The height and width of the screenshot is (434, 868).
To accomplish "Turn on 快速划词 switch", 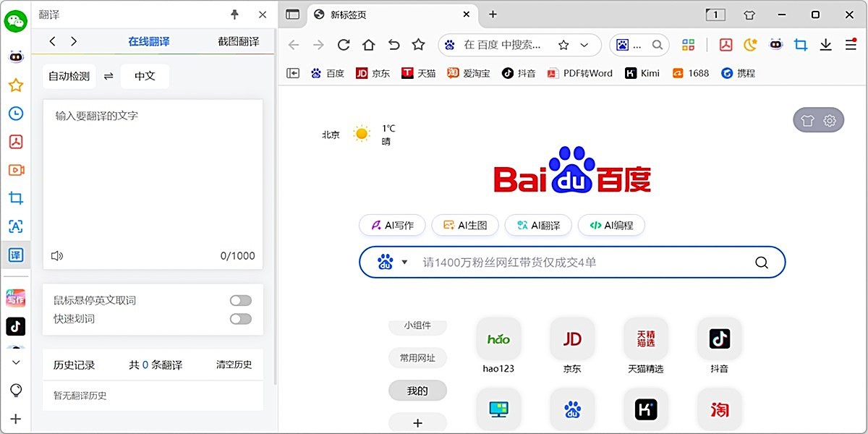I will 240,318.
